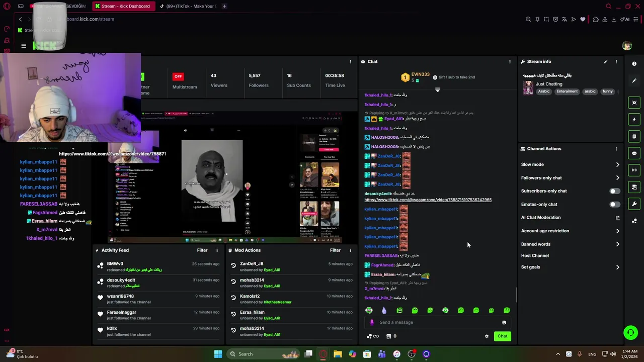This screenshot has width=644, height=362.
Task: Select wsam196748 follow entry in Activity Feed
Action: (158, 299)
